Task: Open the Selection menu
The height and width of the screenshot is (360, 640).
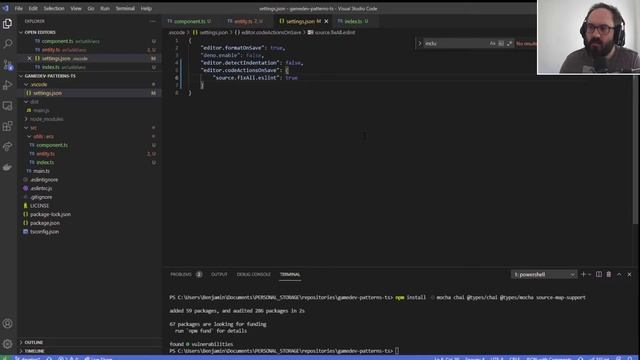Action: (x=54, y=9)
